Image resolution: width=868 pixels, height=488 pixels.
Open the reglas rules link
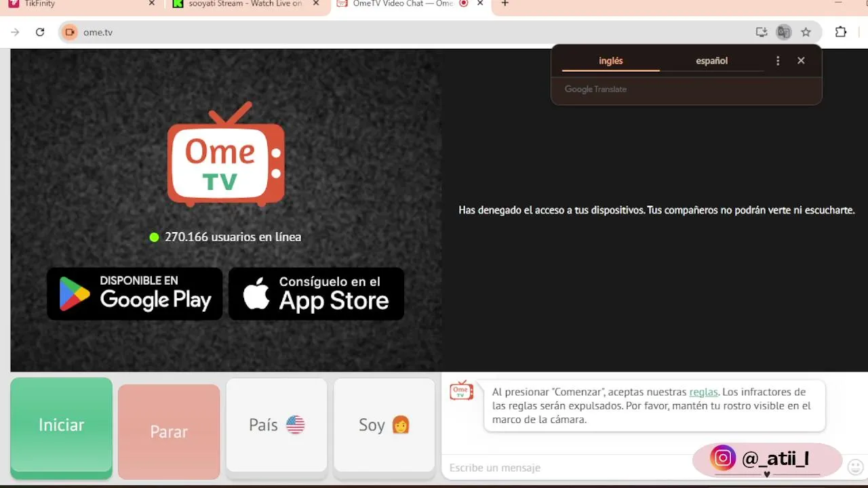tap(703, 392)
